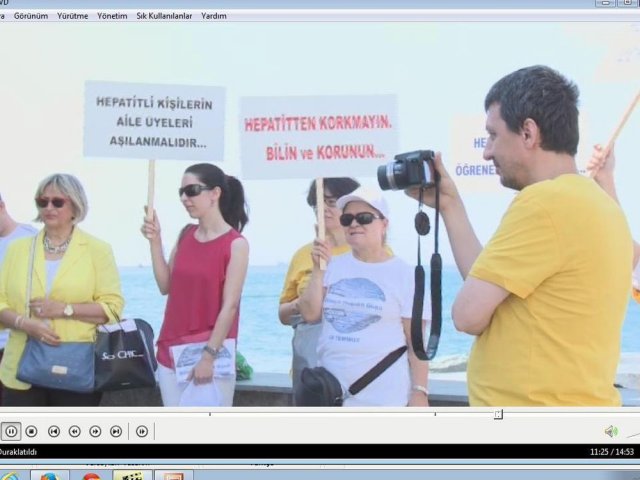Open the Yönetim menu

[x=112, y=16]
